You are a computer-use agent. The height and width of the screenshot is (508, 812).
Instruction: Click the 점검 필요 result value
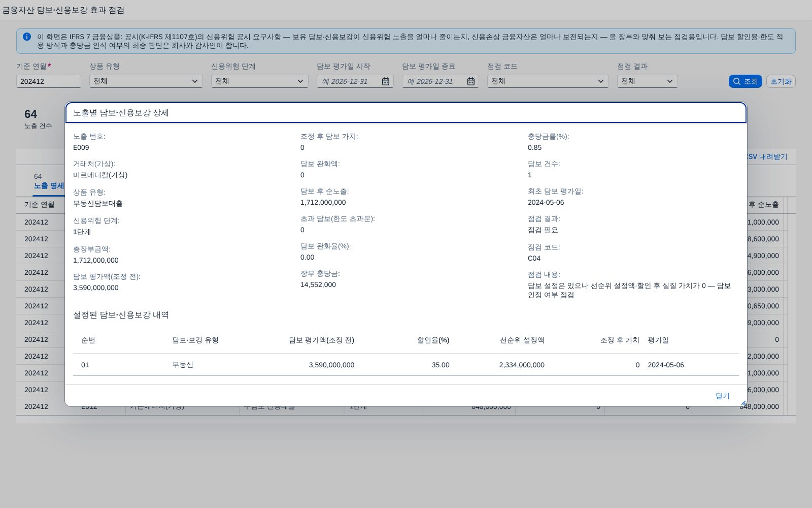point(543,230)
